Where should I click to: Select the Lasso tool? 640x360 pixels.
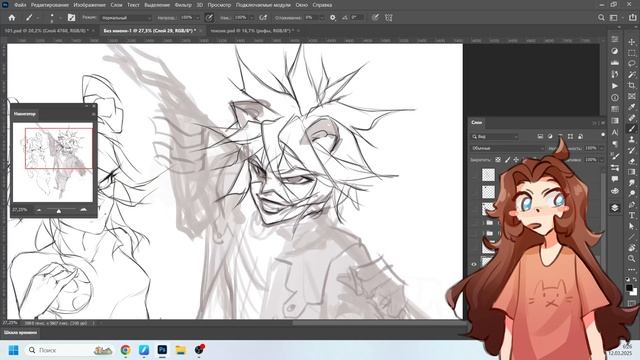pos(631,63)
